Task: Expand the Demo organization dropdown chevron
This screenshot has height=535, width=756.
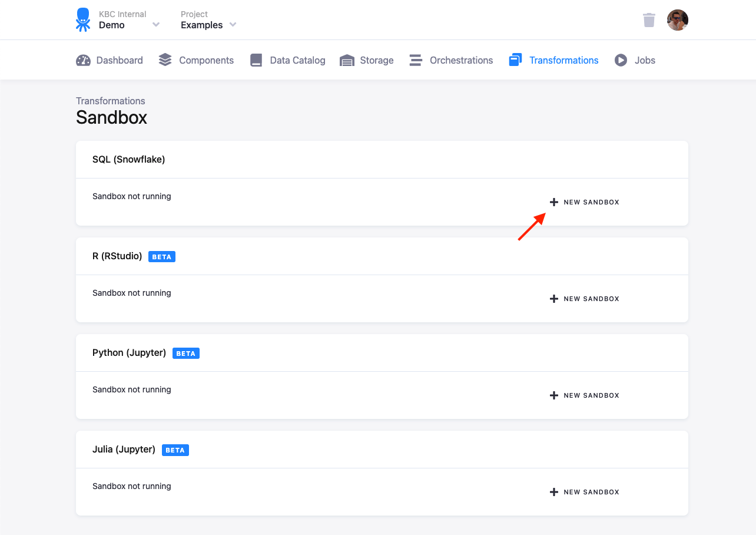Action: (x=156, y=25)
